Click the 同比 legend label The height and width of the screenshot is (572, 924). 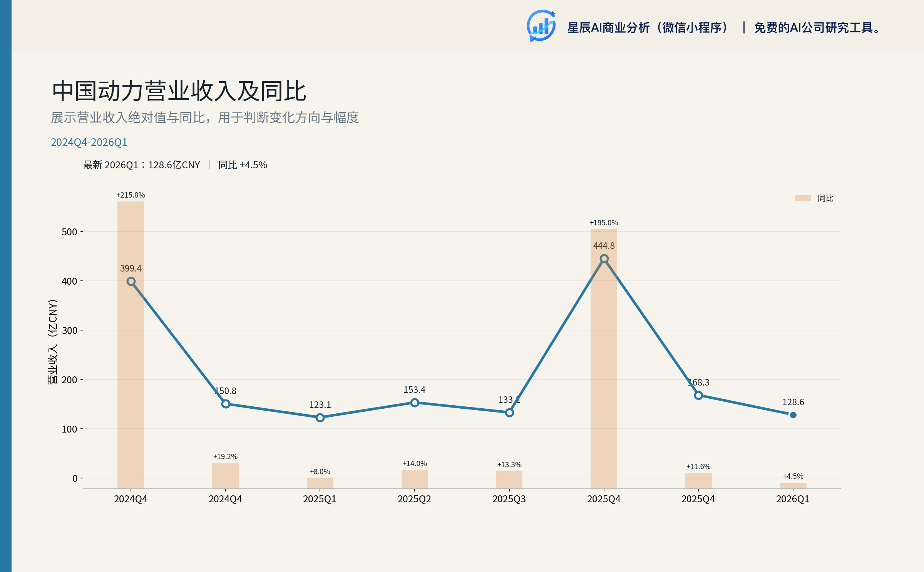(x=825, y=198)
